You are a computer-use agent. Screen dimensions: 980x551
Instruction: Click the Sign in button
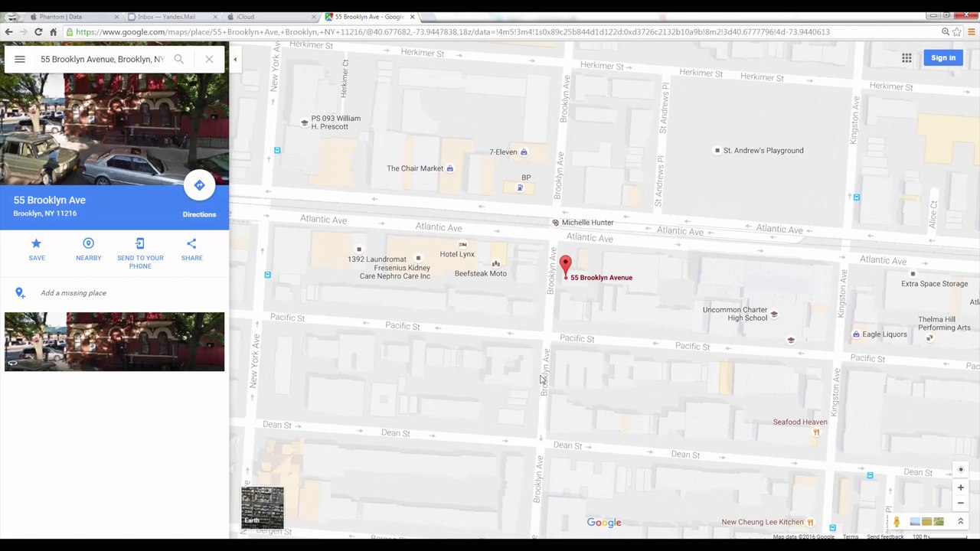(943, 57)
